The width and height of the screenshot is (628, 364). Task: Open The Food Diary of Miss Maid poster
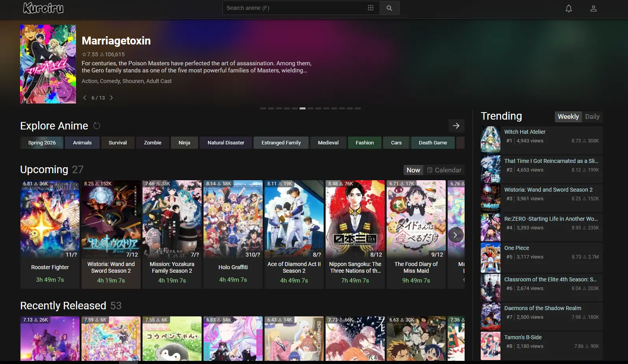click(x=416, y=219)
